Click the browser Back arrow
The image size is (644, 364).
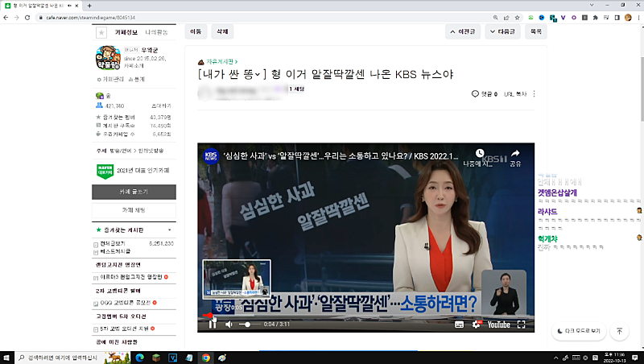(6, 18)
